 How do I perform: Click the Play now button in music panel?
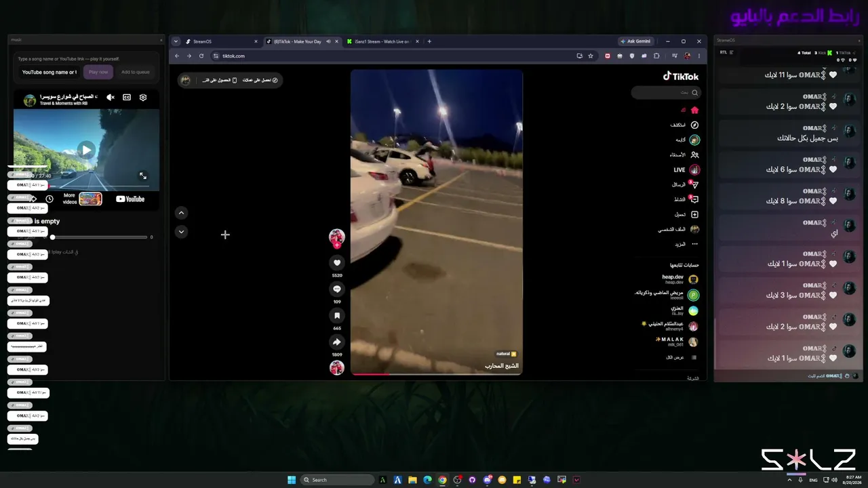pyautogui.click(x=98, y=72)
